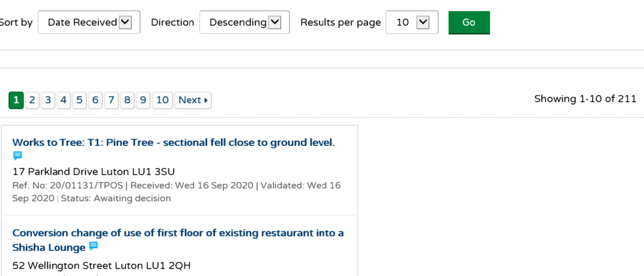Click the comment bubble next to Shisha Lounge title
The image size is (644, 276).
93,246
